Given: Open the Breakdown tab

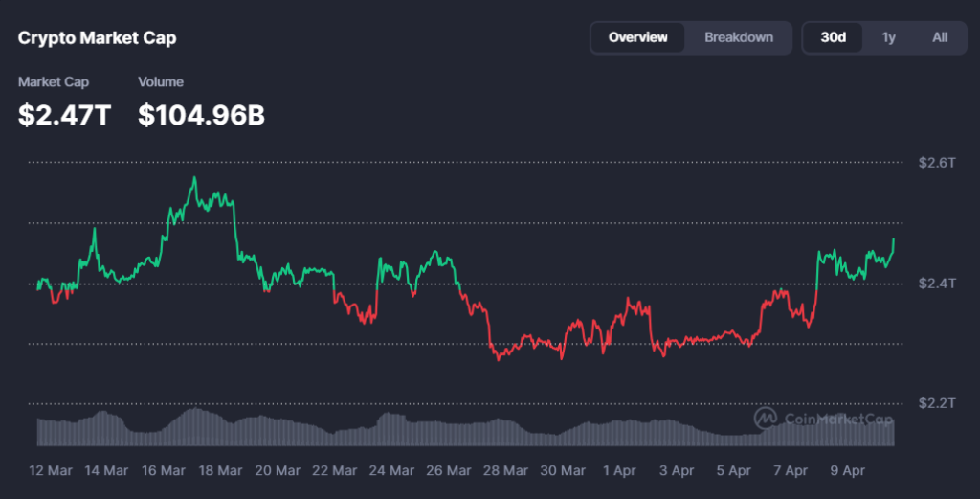Looking at the screenshot, I should click(x=739, y=37).
